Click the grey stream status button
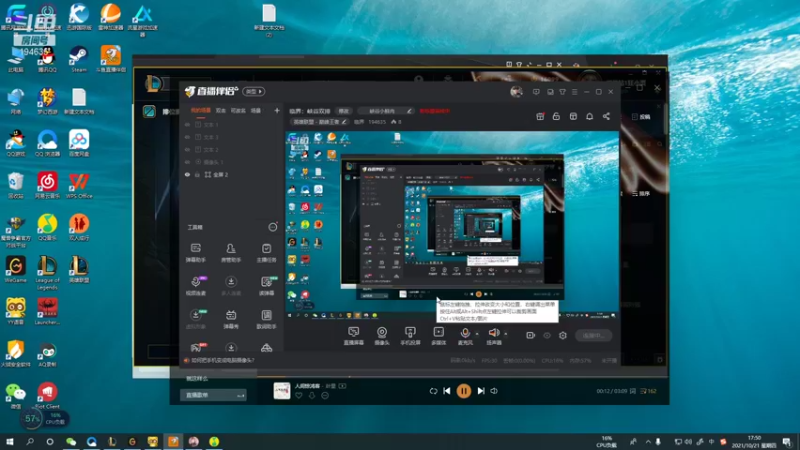The width and height of the screenshot is (800, 450). point(593,335)
